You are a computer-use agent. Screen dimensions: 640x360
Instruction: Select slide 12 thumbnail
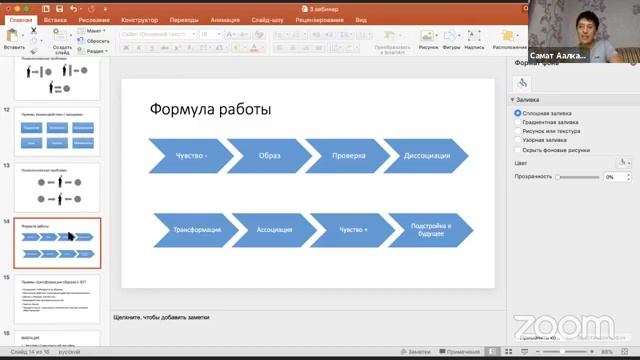click(x=57, y=131)
